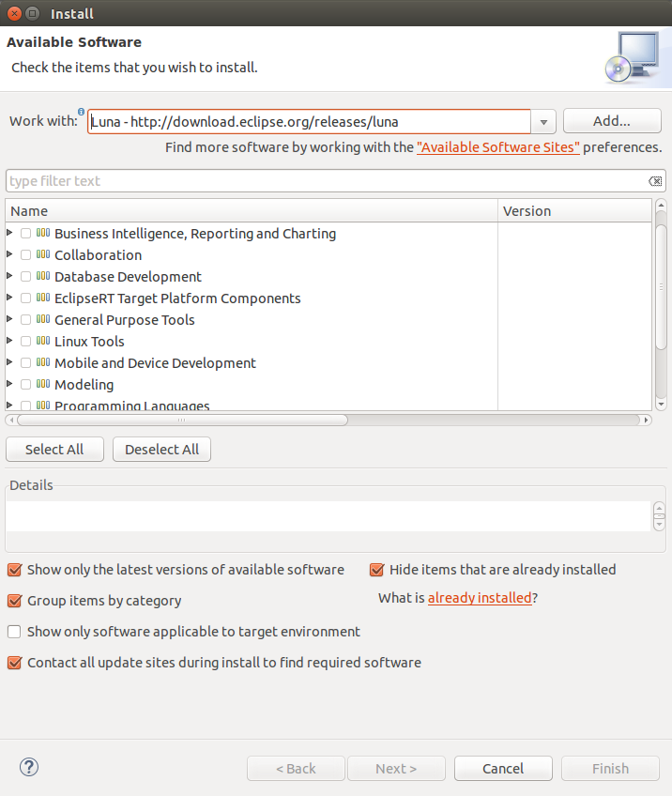This screenshot has height=796, width=672.
Task: Click the software list vertical scrollbar thumb
Action: pyautogui.click(x=661, y=287)
